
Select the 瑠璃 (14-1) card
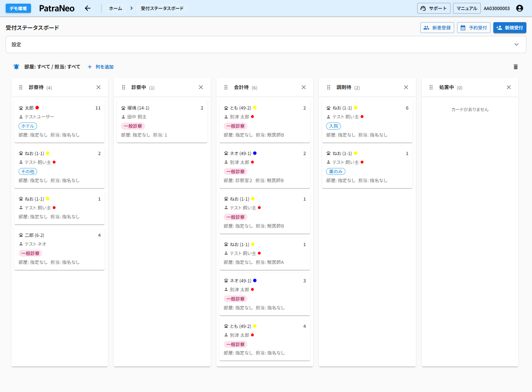[x=162, y=121]
